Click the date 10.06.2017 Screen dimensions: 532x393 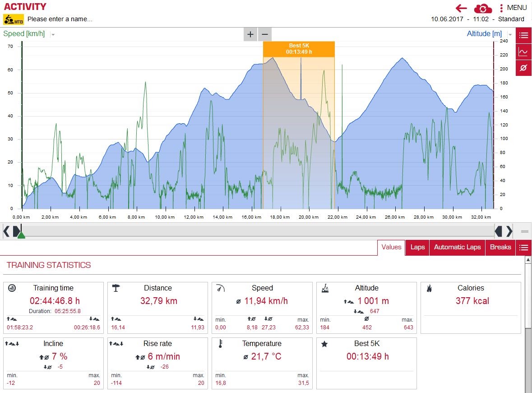tap(447, 19)
